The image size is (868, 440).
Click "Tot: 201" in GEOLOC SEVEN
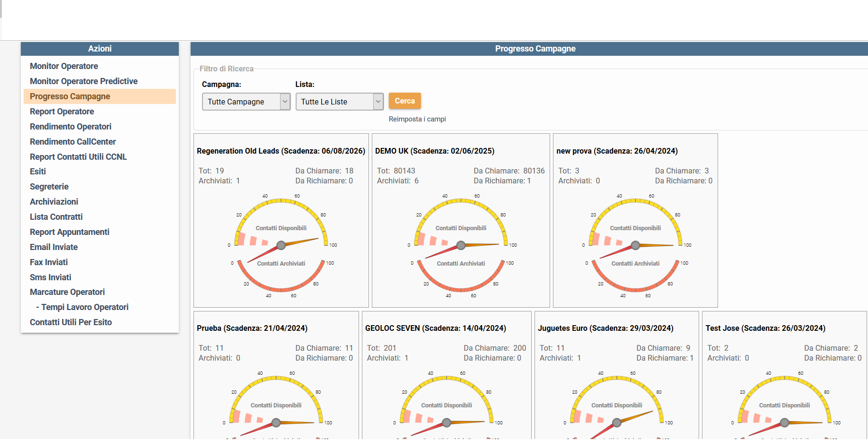click(x=382, y=348)
